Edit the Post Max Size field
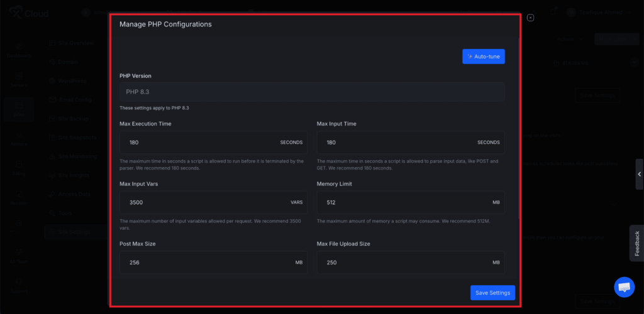 click(x=201, y=263)
